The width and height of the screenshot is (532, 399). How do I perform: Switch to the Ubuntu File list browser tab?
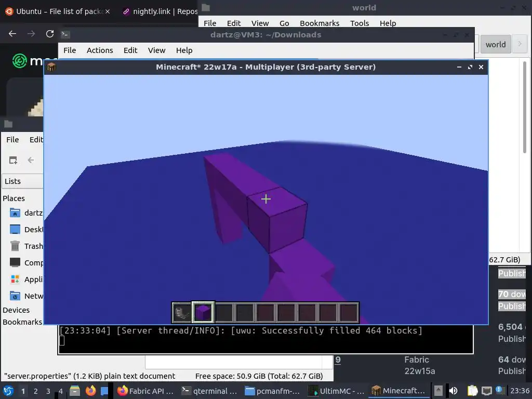(x=58, y=11)
